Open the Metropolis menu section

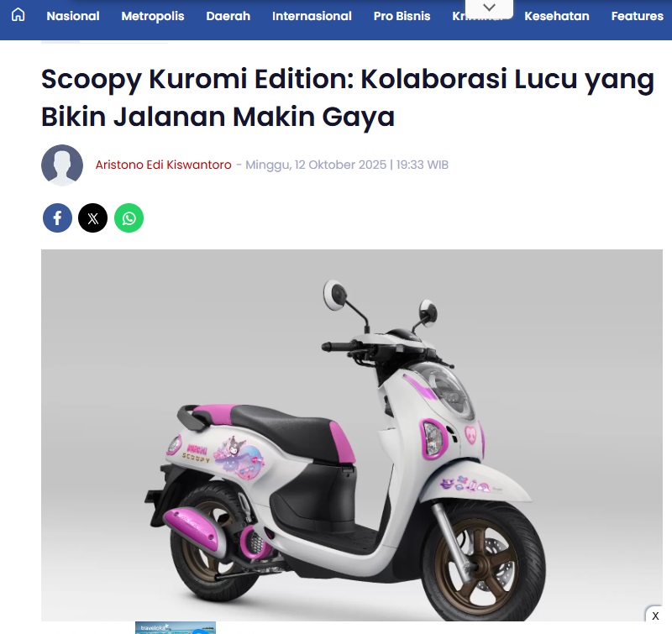click(153, 16)
